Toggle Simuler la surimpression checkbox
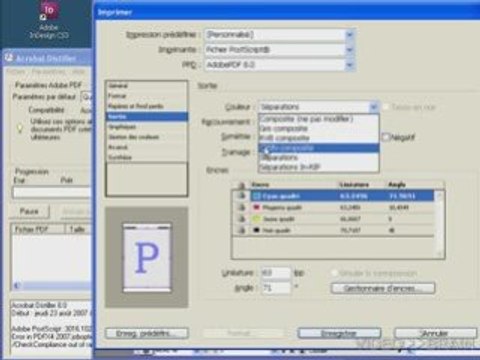 (x=334, y=273)
